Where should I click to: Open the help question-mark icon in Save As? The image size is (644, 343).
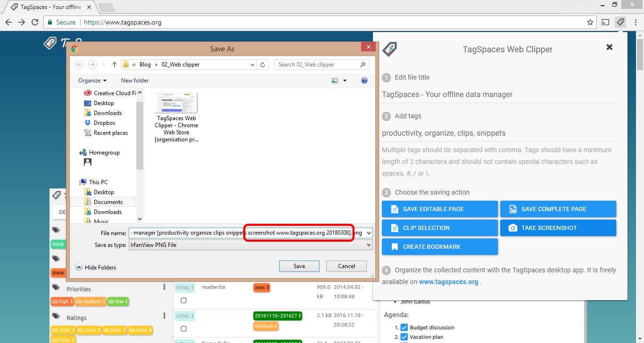click(x=364, y=80)
